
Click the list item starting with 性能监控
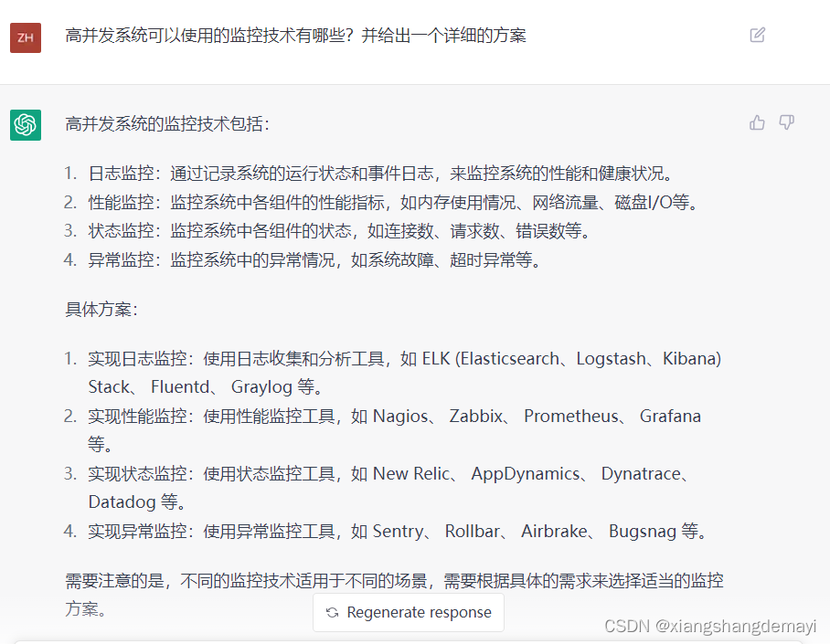coord(393,202)
